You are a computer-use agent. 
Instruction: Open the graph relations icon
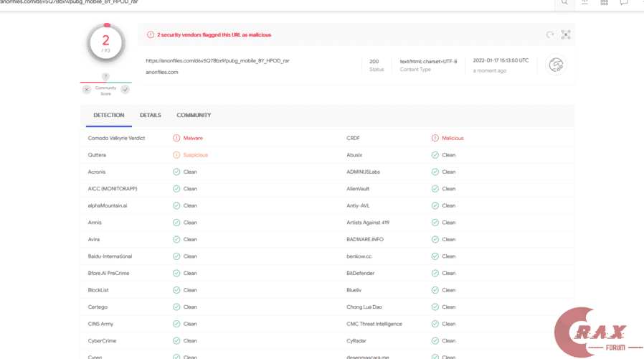(566, 34)
